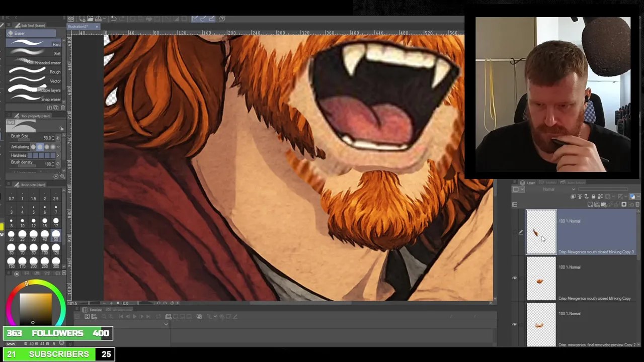Select the Vector eraser sub tool

(34, 80)
